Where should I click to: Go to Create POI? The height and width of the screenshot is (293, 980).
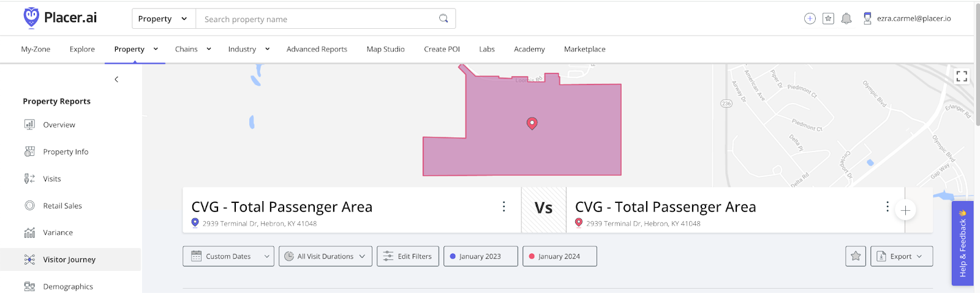point(442,49)
